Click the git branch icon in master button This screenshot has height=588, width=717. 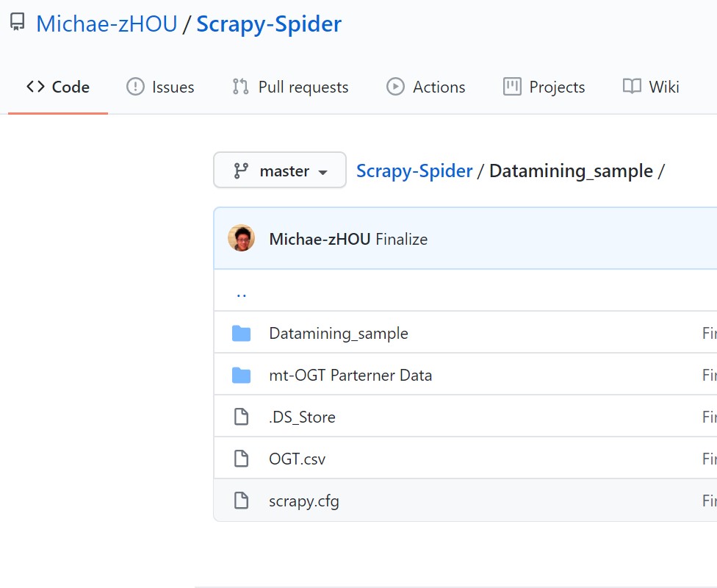pyautogui.click(x=241, y=171)
